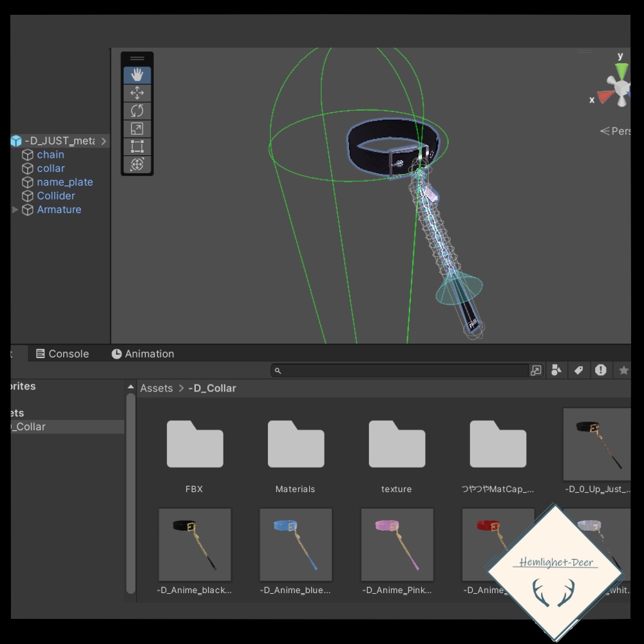Click the favorites star search icon
Screen dimensions: 644x644
click(623, 370)
